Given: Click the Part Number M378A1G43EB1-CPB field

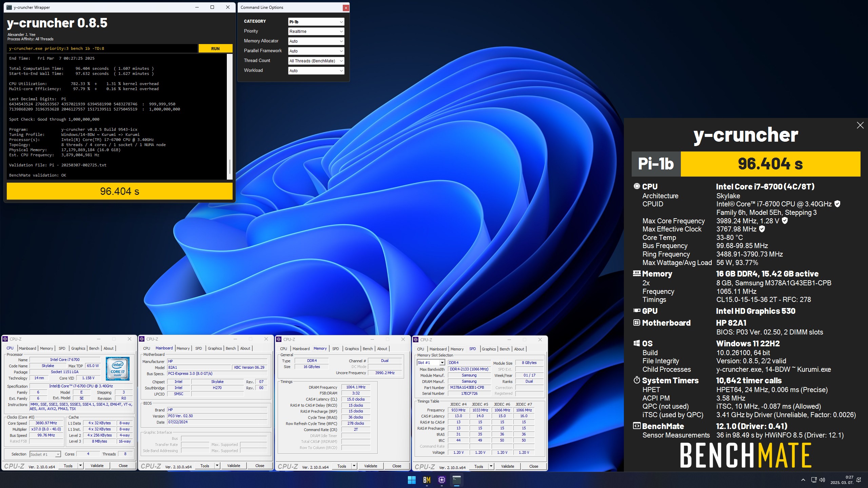Looking at the screenshot, I should (469, 387).
